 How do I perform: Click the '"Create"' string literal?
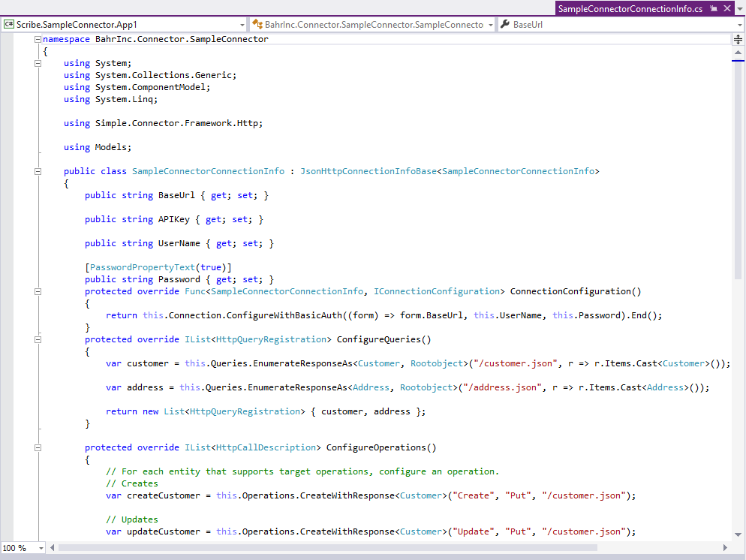coord(474,495)
